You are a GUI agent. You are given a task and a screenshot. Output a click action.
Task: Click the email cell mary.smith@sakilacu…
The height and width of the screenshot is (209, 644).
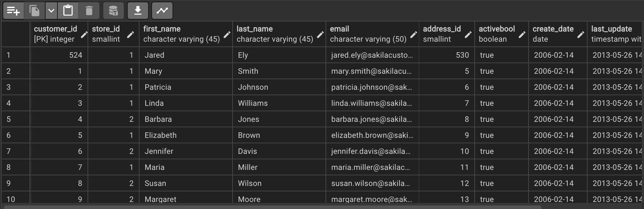click(x=372, y=71)
